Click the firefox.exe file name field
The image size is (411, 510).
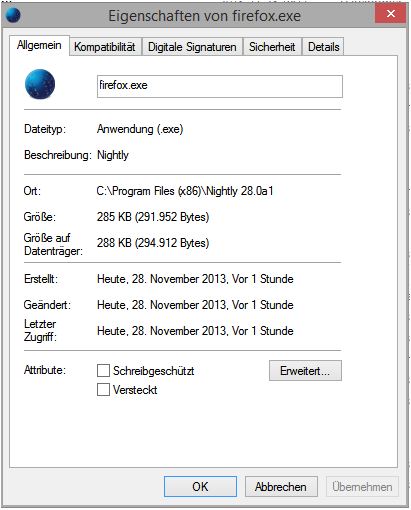point(220,86)
